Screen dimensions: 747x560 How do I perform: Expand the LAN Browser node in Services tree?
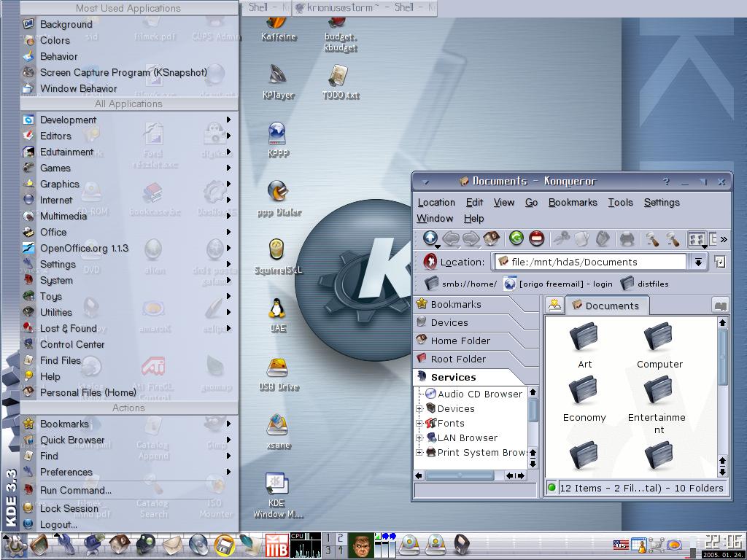coord(419,438)
